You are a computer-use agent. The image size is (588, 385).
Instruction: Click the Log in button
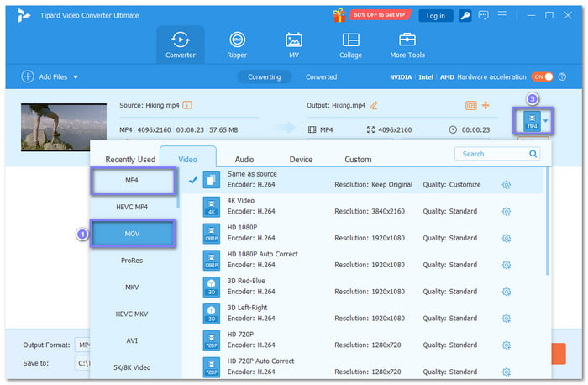point(436,16)
